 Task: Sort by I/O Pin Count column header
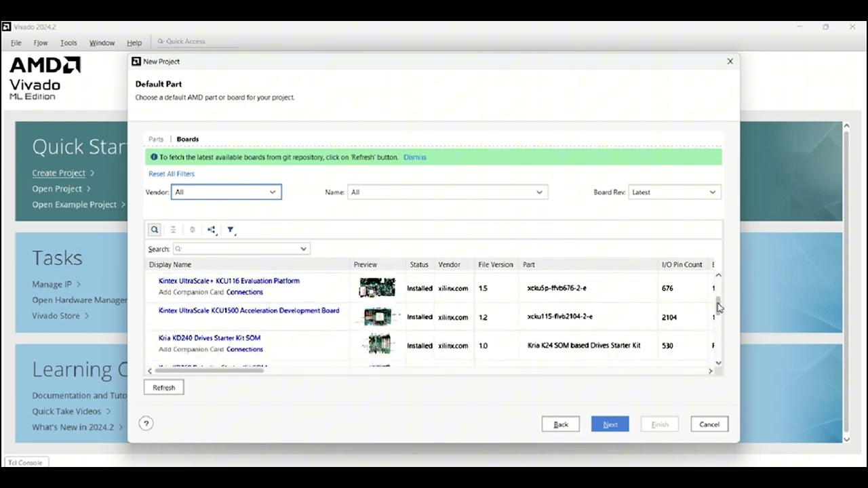(x=682, y=264)
